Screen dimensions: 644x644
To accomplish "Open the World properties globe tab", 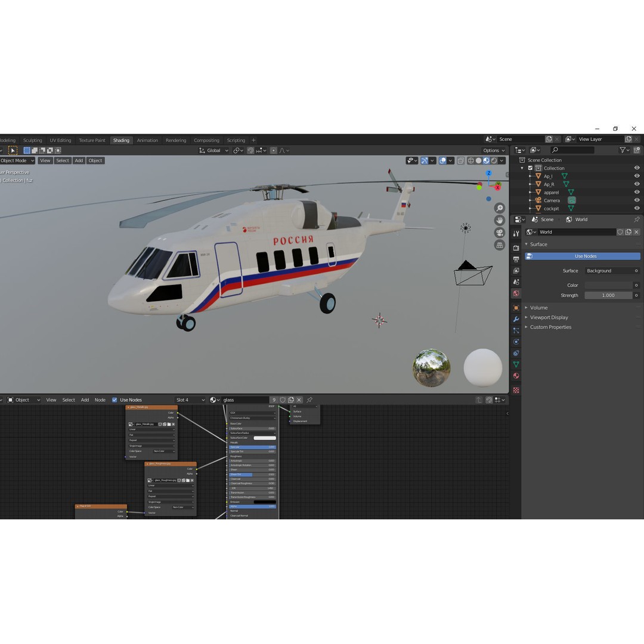I will point(516,293).
